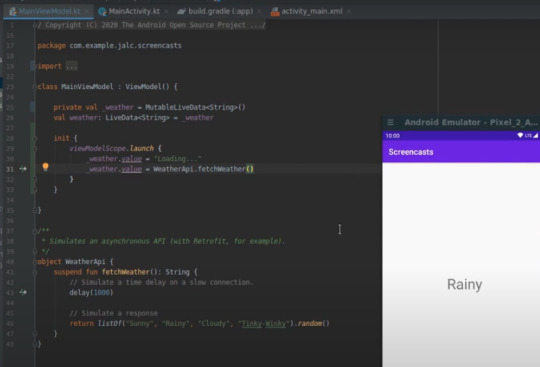Open the activity_main.xml tab
Viewport: 540px width, 367px height.
point(312,11)
